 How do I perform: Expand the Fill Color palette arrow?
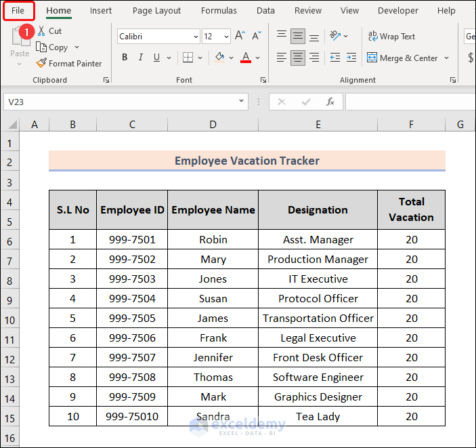click(x=231, y=58)
